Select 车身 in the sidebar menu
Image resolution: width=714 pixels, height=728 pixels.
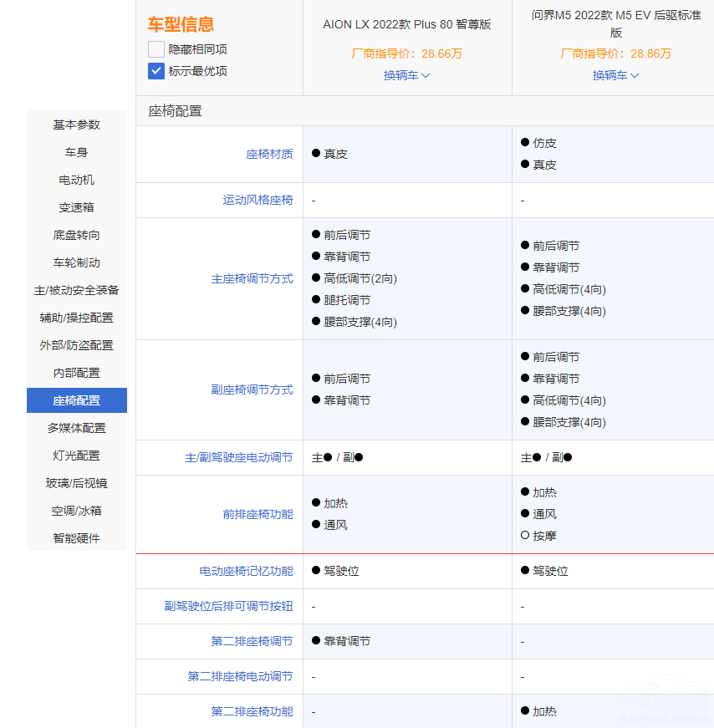77,152
